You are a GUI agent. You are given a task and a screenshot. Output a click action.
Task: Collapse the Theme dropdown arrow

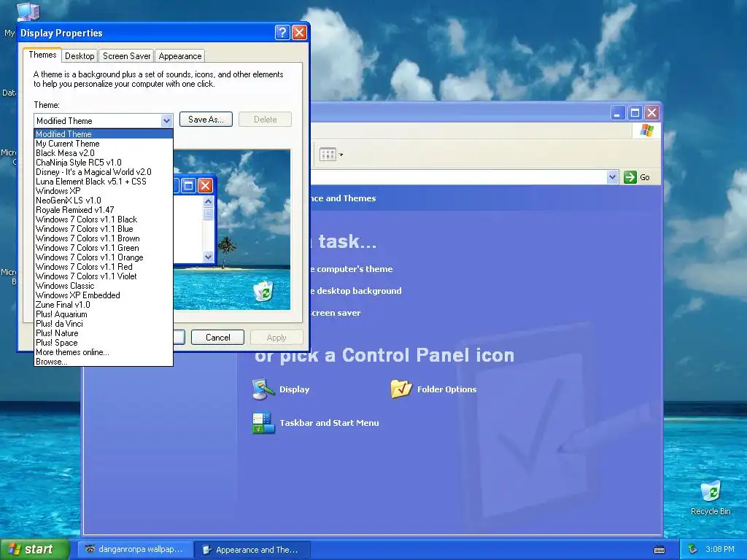tap(166, 120)
